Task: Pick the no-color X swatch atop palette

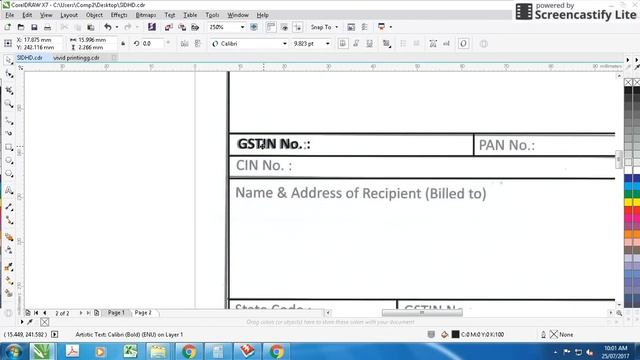Action: click(628, 82)
